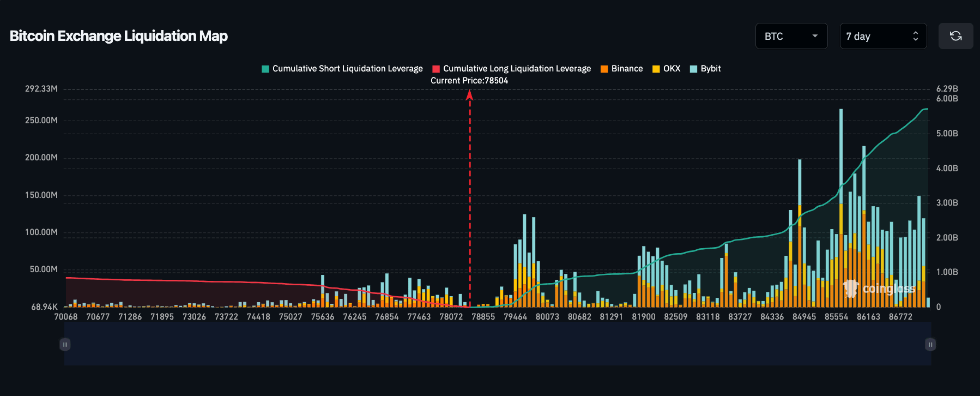Click the red arrowhead atop current price line

pos(469,95)
